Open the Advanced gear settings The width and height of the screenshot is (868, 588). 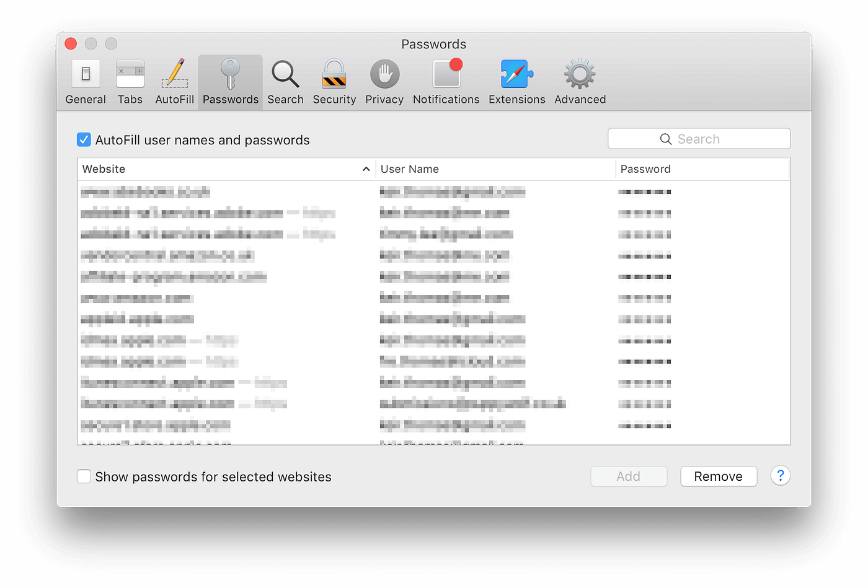[x=578, y=81]
